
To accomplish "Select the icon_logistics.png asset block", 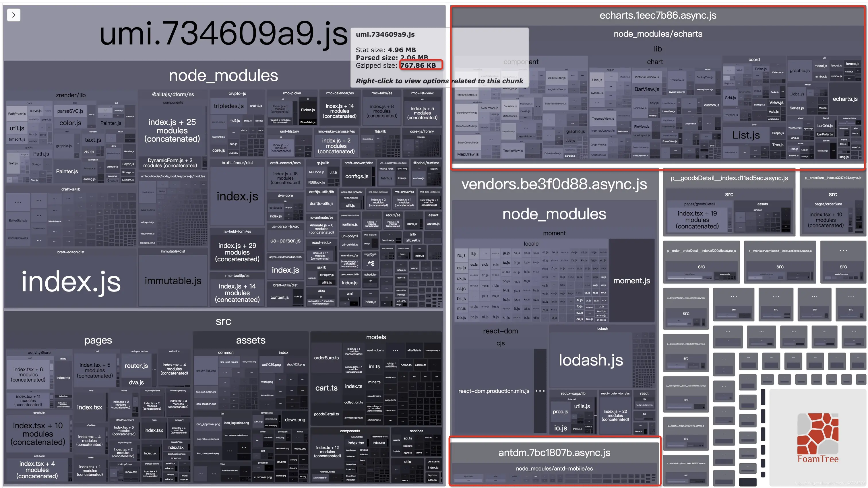I will point(236,423).
